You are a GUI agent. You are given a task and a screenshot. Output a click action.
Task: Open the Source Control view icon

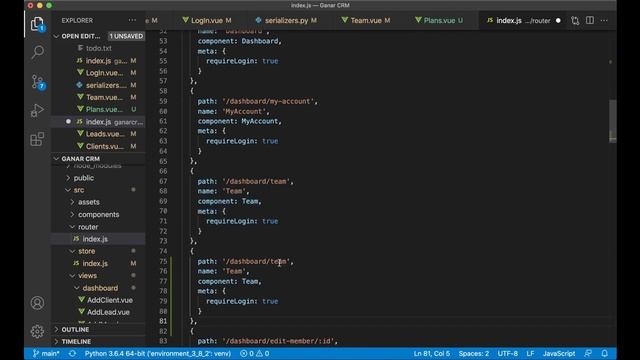pyautogui.click(x=37, y=81)
